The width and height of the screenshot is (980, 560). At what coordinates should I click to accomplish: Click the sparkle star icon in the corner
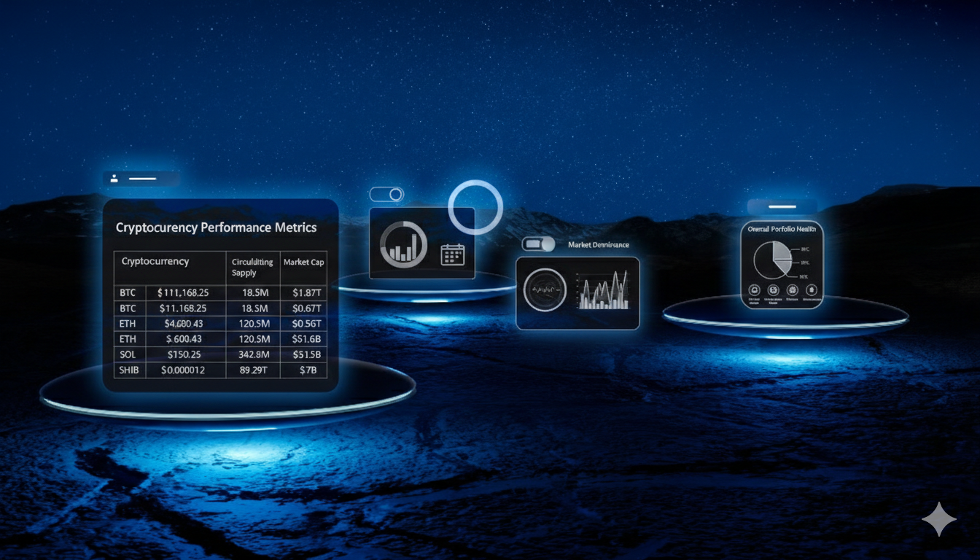938,519
